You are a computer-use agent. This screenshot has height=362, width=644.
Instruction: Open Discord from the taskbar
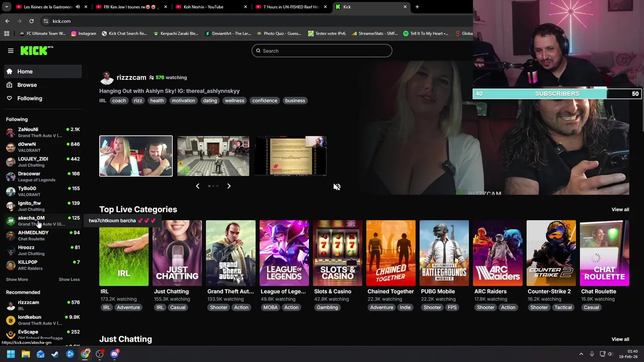(x=114, y=354)
